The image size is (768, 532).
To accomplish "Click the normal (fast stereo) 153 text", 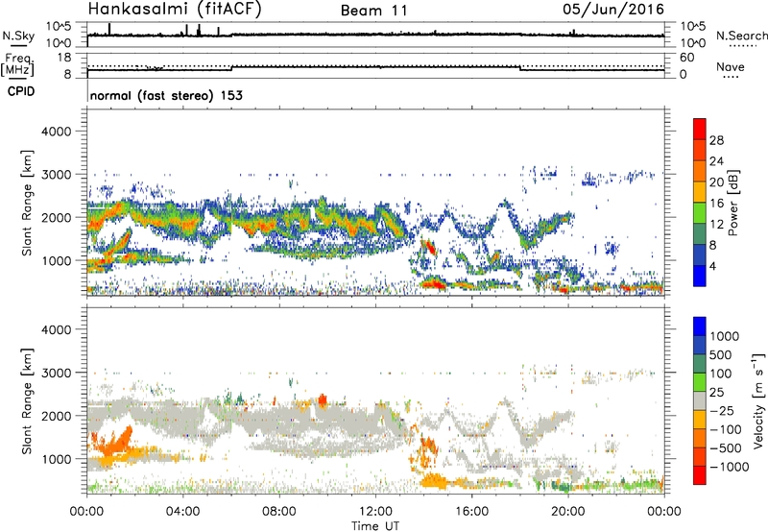I will pyautogui.click(x=166, y=95).
